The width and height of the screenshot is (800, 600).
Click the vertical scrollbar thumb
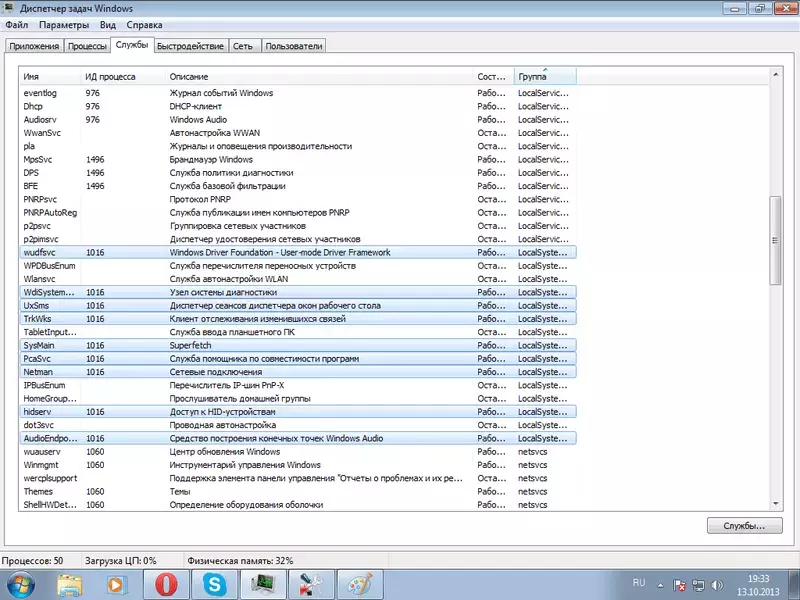coord(776,240)
